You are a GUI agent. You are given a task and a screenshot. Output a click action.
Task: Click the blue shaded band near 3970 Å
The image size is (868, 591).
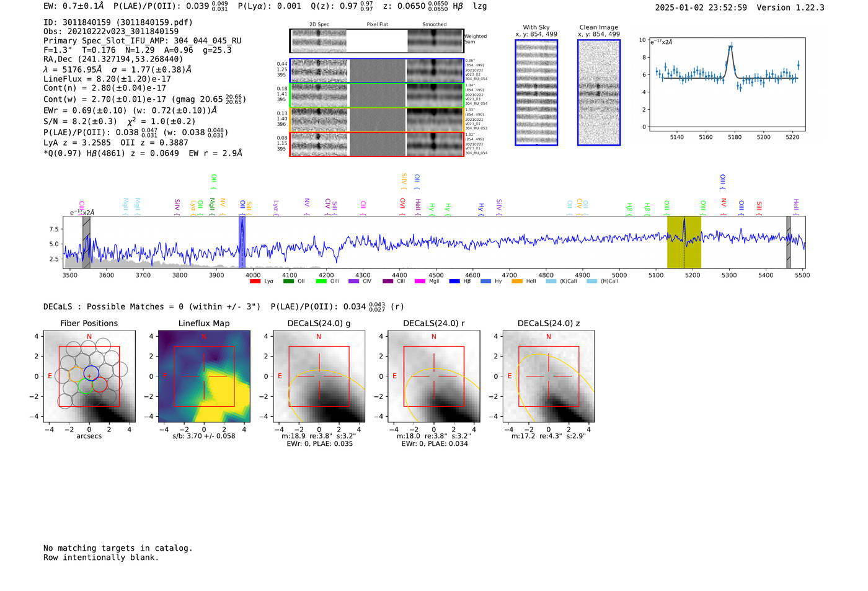point(242,242)
